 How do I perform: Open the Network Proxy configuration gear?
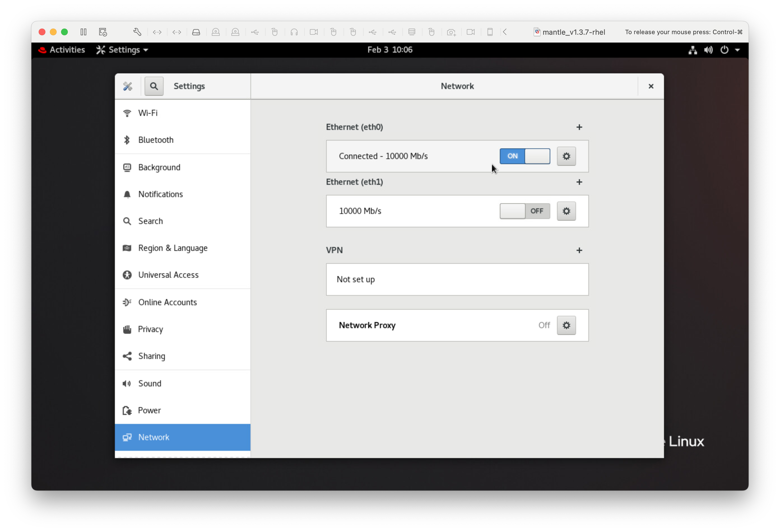(x=566, y=325)
